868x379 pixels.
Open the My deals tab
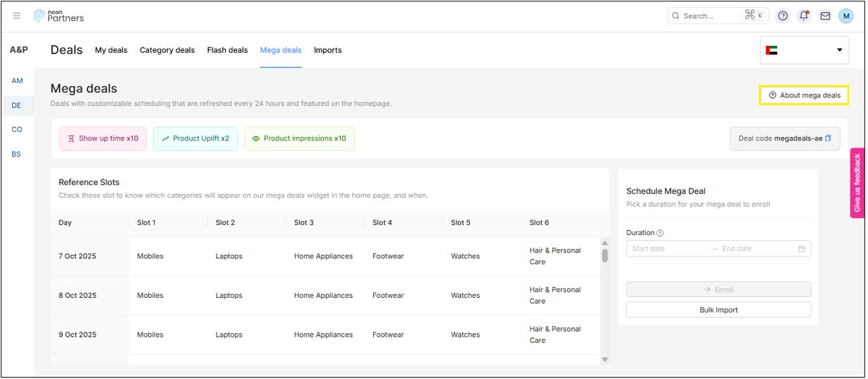111,50
